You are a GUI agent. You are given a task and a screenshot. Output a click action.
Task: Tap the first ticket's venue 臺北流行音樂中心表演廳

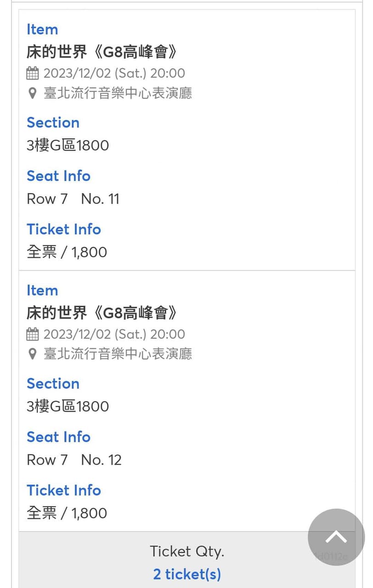point(118,93)
